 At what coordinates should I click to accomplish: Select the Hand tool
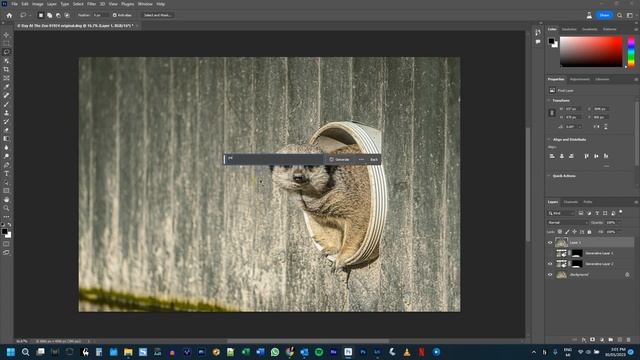click(x=6, y=200)
